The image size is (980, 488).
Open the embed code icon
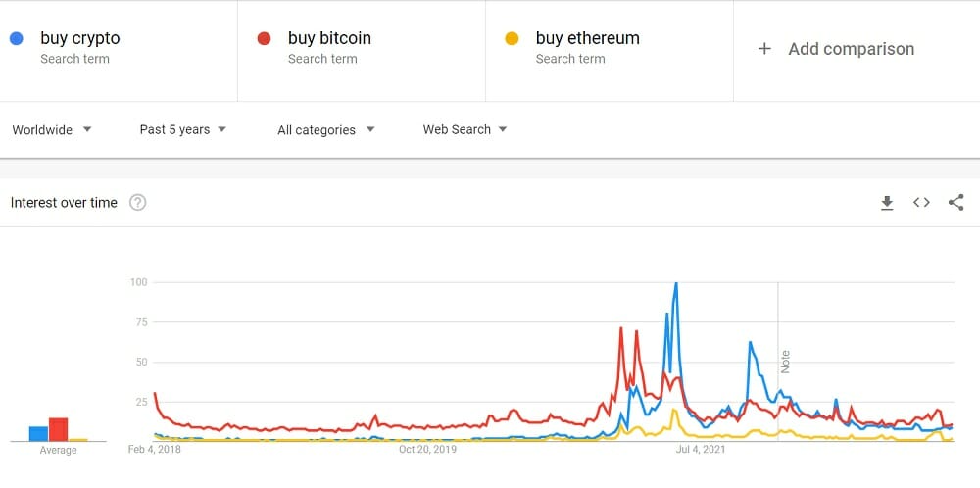coord(921,203)
